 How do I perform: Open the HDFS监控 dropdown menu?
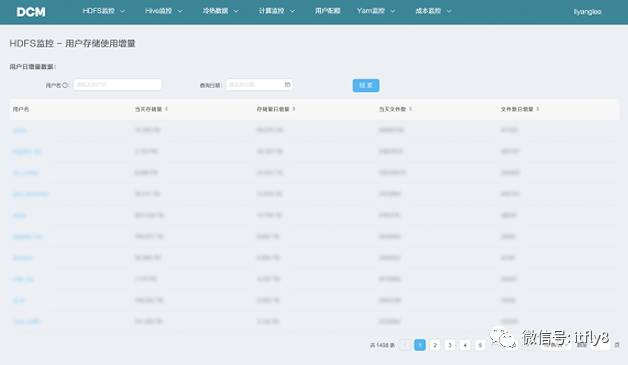tap(104, 11)
